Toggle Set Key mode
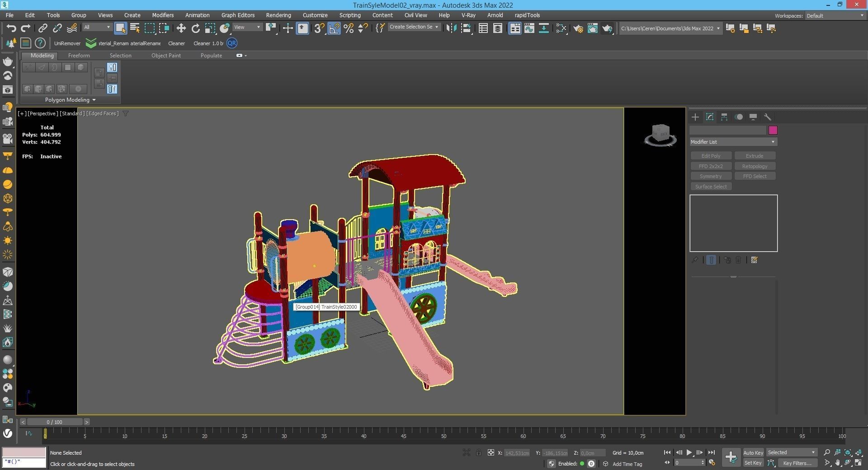The height and width of the screenshot is (470, 868). 753,463
